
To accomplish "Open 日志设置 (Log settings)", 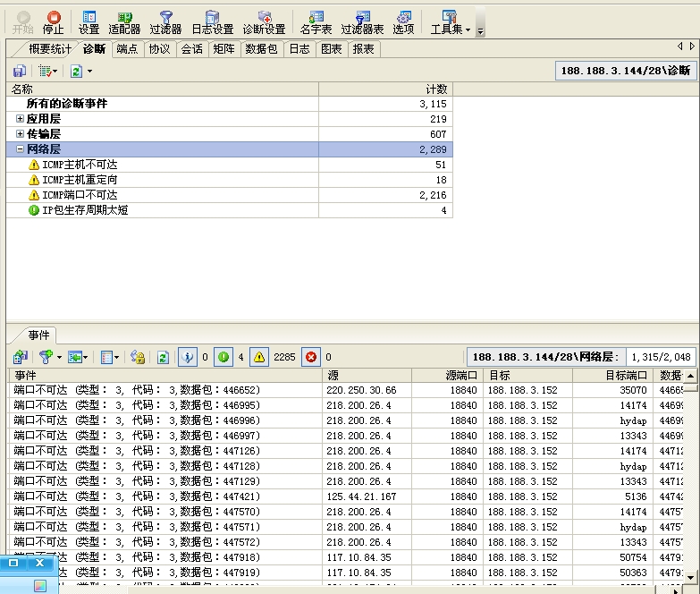I will pyautogui.click(x=212, y=21).
